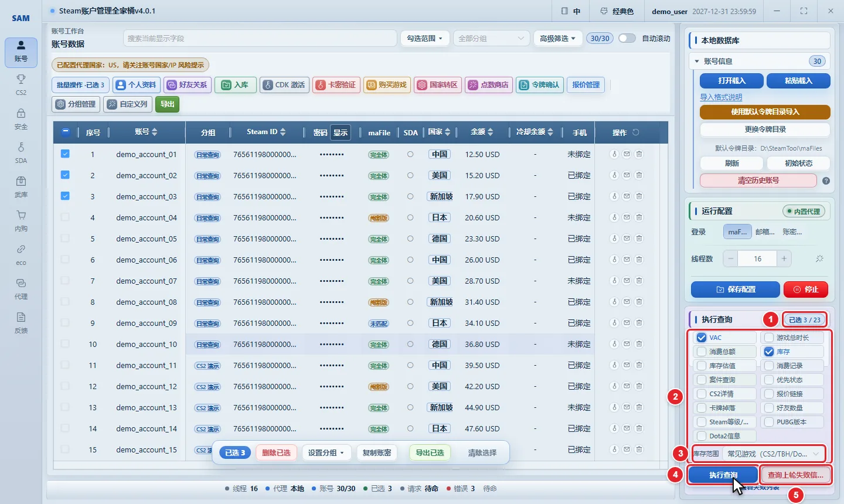Open the 购买游戏 buy games tool
844x504 pixels.
click(x=386, y=85)
